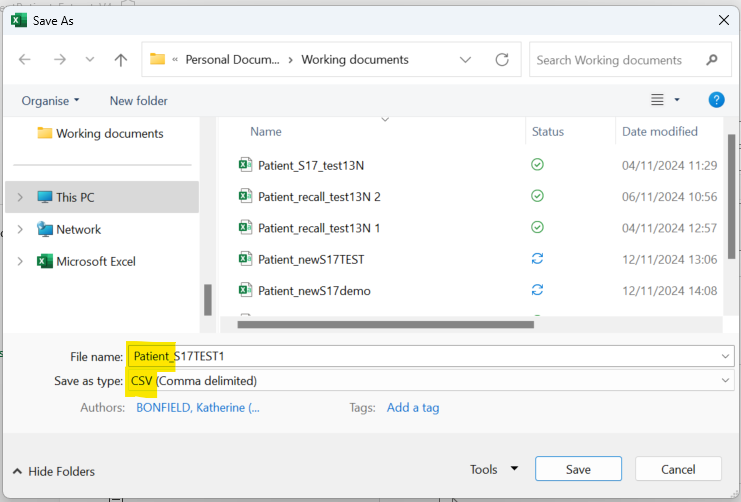
Task: Click the Excel icon of Patient_S17_test13N
Action: pyautogui.click(x=245, y=164)
